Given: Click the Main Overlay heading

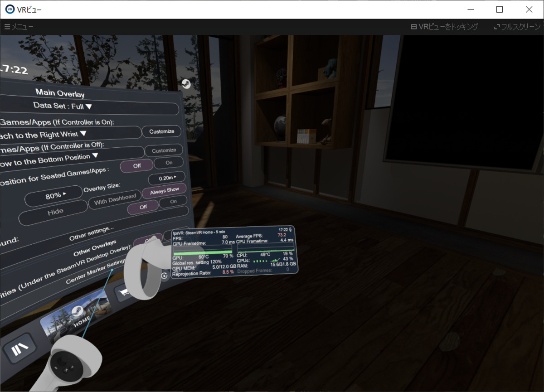Looking at the screenshot, I should (60, 93).
